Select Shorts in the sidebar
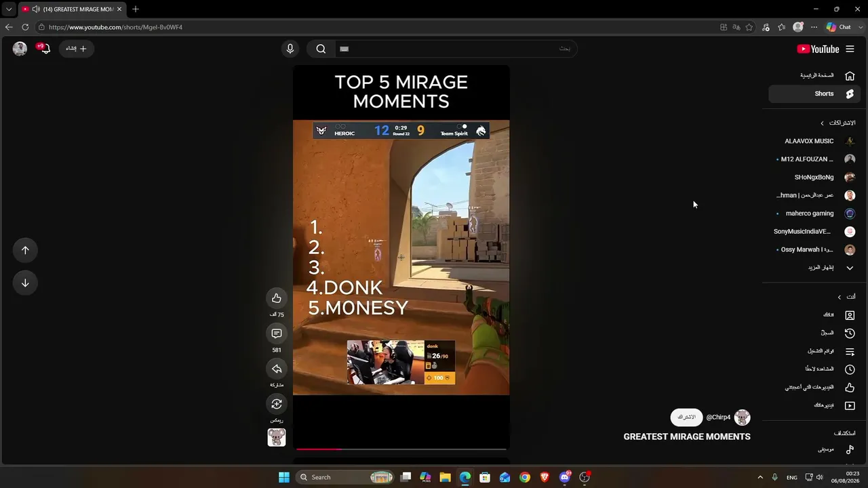This screenshot has width=868, height=488. (x=814, y=94)
